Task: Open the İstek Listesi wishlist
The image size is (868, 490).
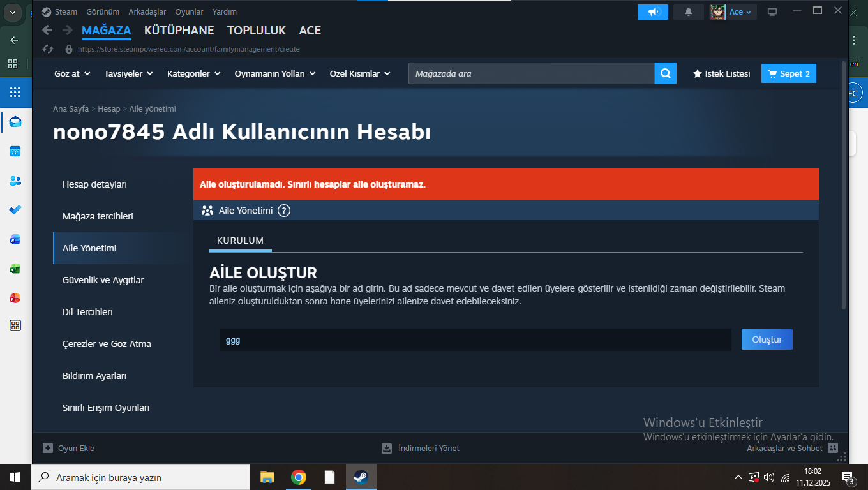Action: tap(722, 73)
